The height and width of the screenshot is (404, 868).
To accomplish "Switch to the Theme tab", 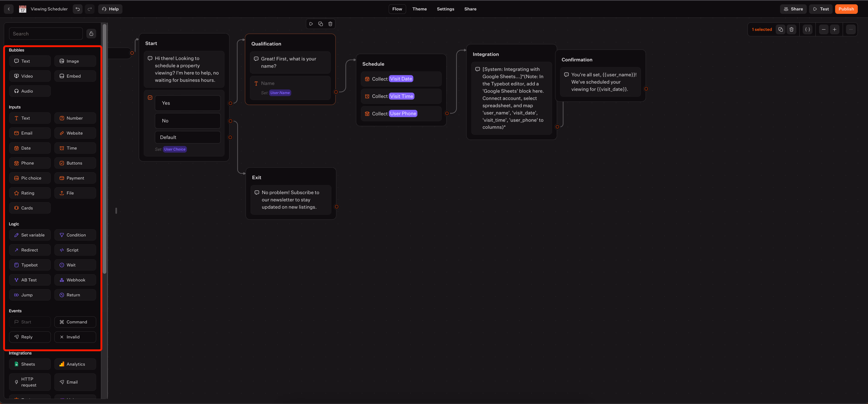I will (x=419, y=9).
